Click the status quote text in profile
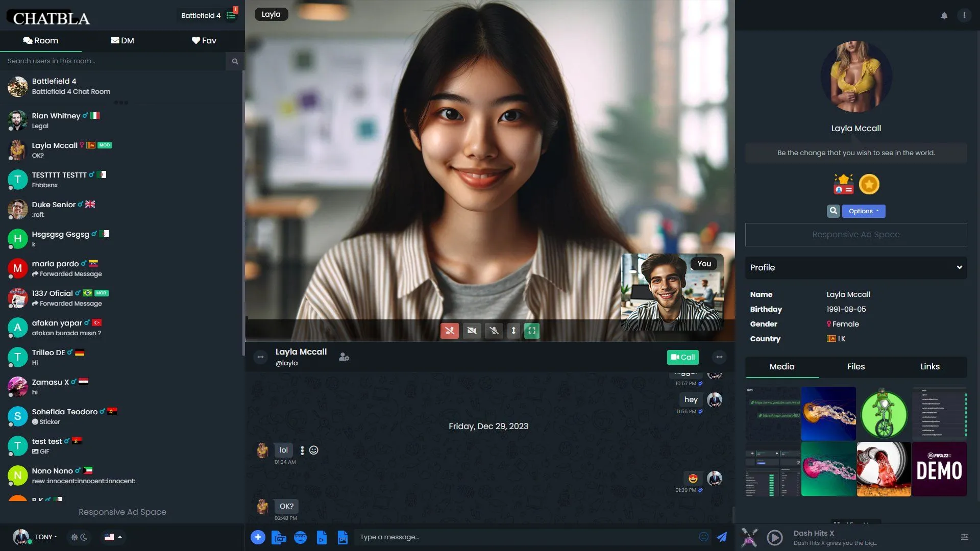The height and width of the screenshot is (551, 980). point(856,153)
